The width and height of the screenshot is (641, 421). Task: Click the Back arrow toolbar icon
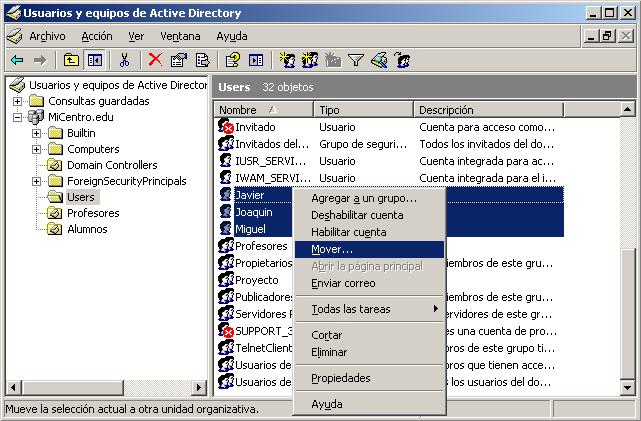pos(17,60)
